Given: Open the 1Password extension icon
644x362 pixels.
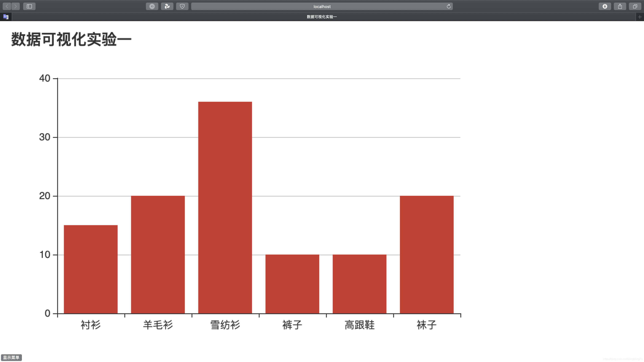Looking at the screenshot, I should pyautogui.click(x=152, y=6).
